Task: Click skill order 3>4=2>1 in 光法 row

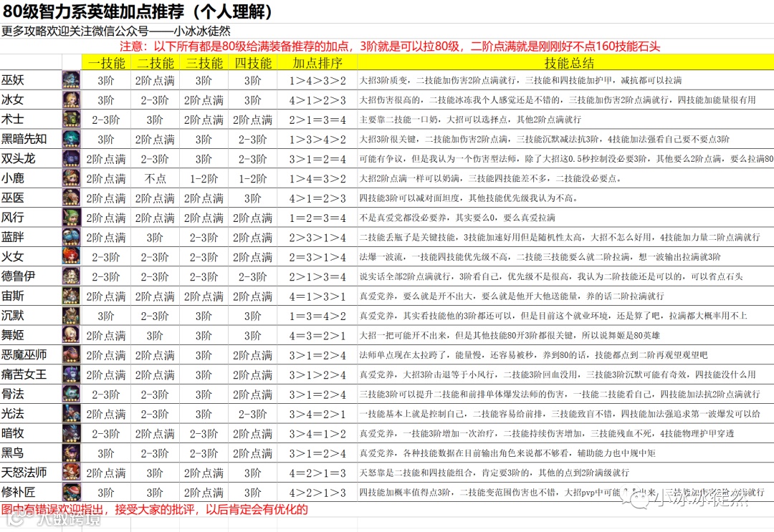Action: coord(317,414)
